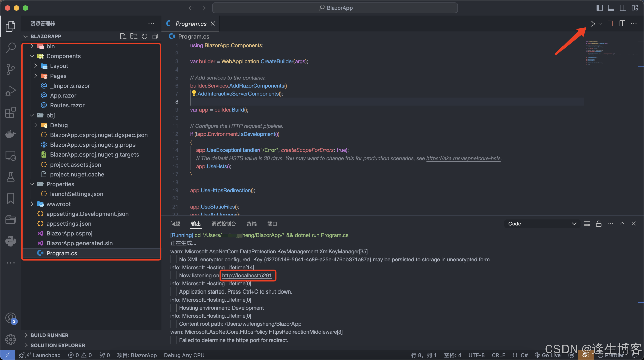Screen dimensions: 644x360
Task: Open the aka.ms/aspnetcore-hsts link
Action: [x=464, y=158]
